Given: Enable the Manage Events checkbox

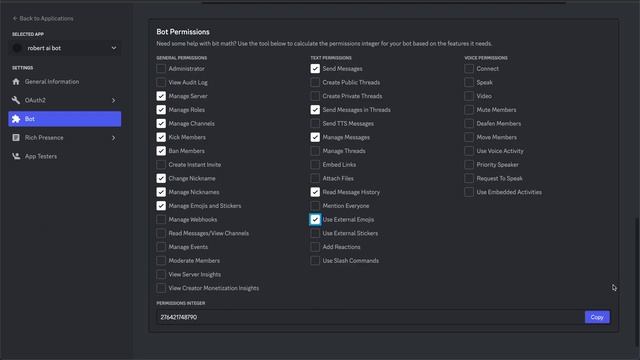Looking at the screenshot, I should click(161, 247).
